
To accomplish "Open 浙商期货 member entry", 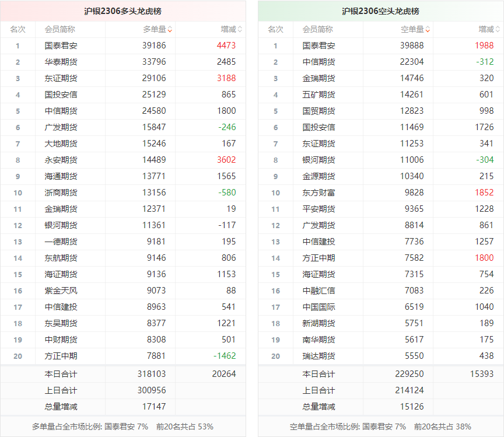I will pyautogui.click(x=61, y=193).
